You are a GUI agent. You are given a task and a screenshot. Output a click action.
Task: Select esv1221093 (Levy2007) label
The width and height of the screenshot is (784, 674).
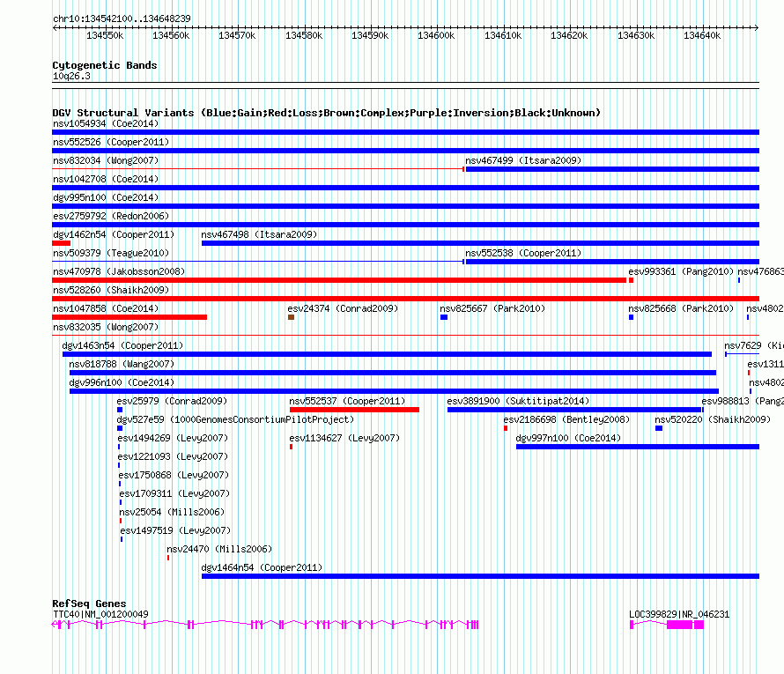[173, 456]
